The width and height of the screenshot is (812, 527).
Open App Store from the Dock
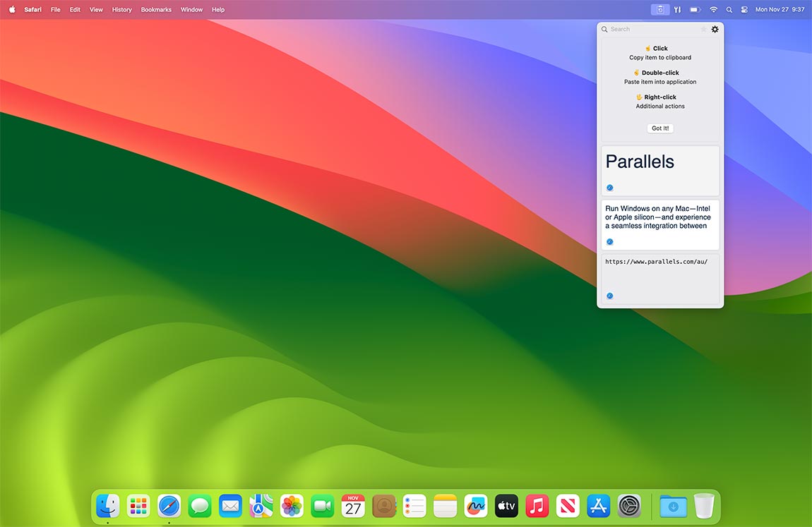(598, 506)
